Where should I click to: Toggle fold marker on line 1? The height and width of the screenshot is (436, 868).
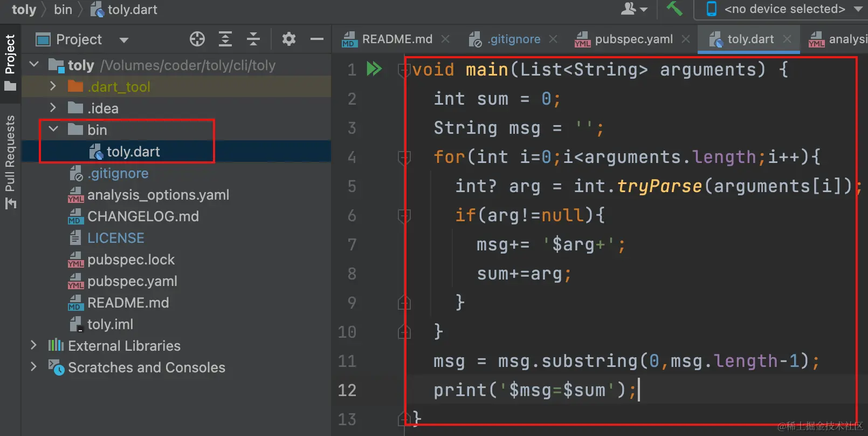click(x=404, y=70)
